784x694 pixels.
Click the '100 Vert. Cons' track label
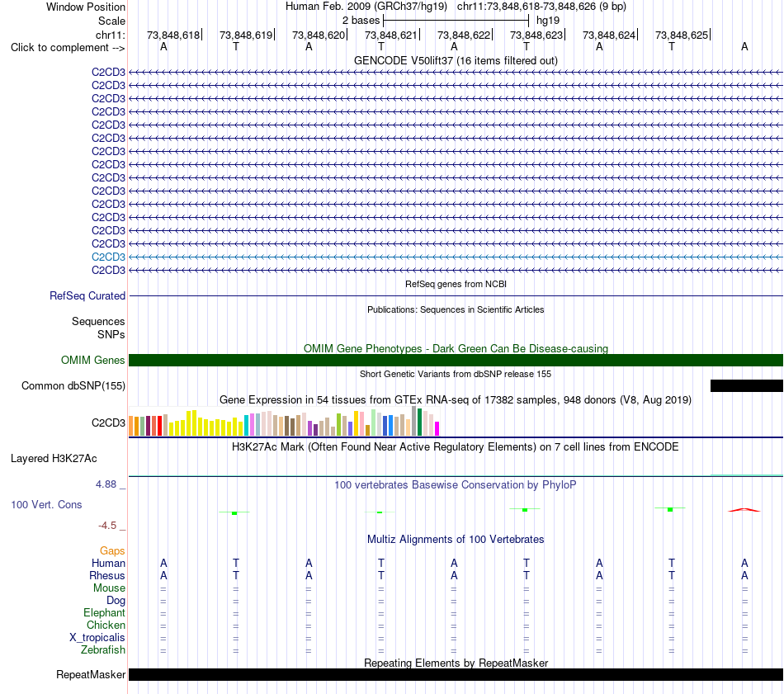pos(46,504)
